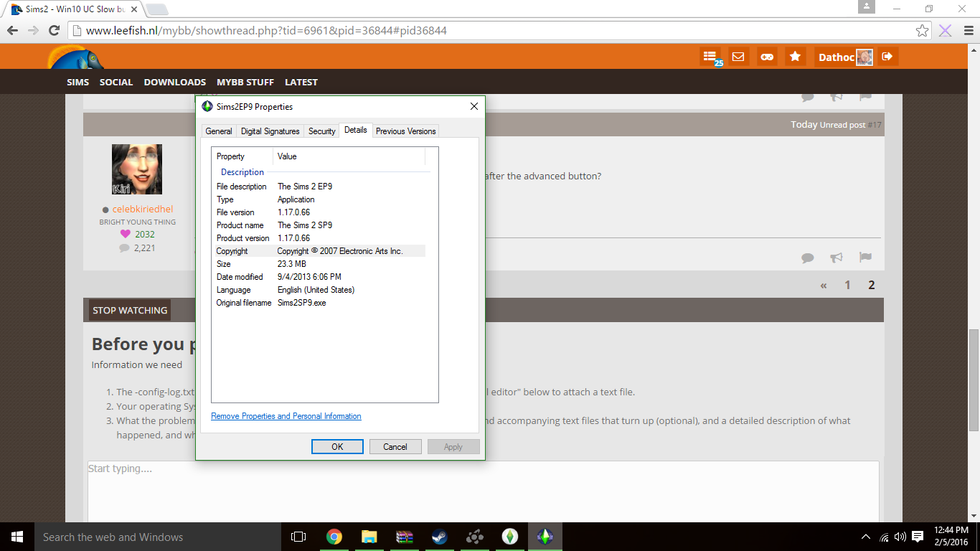The height and width of the screenshot is (551, 980).
Task: Go to page 1 of the thread
Action: point(847,285)
